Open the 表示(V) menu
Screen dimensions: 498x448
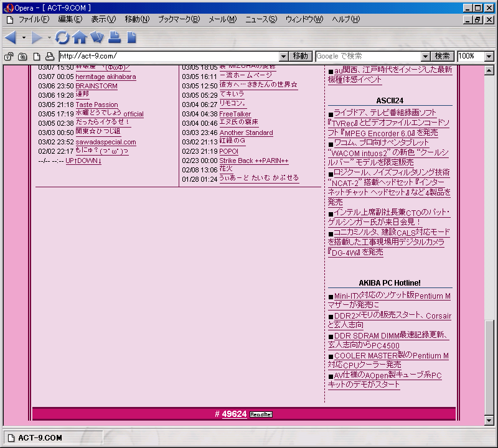coord(103,19)
